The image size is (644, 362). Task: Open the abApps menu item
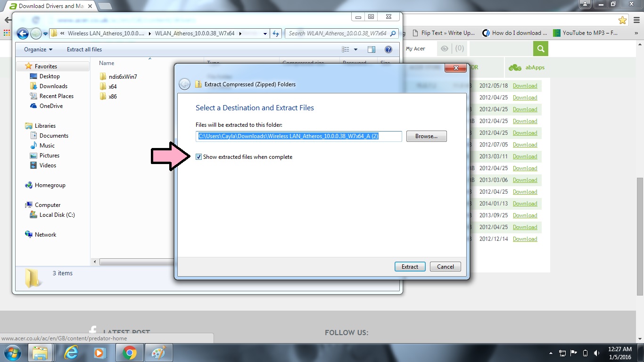(x=527, y=67)
